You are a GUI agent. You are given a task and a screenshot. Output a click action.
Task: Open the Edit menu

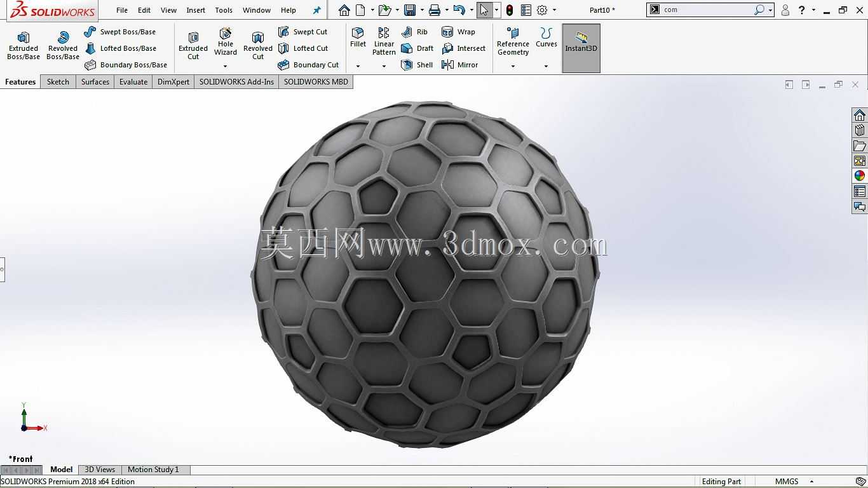pos(144,10)
